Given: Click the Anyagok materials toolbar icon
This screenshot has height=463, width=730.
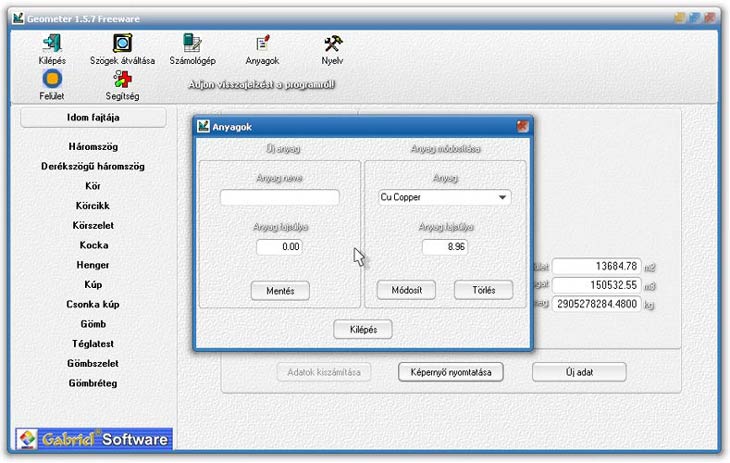Looking at the screenshot, I should [262, 43].
